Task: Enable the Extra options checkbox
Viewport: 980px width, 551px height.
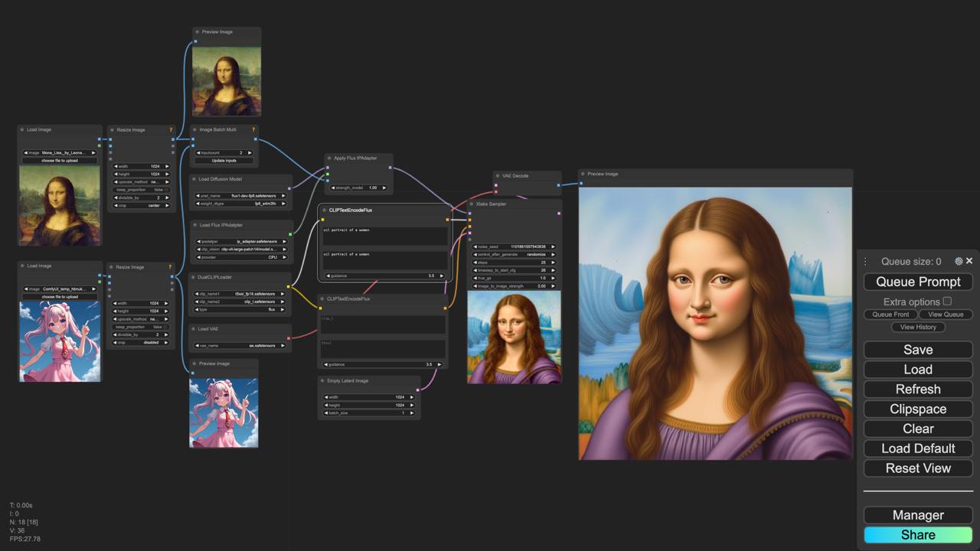Action: [x=947, y=302]
